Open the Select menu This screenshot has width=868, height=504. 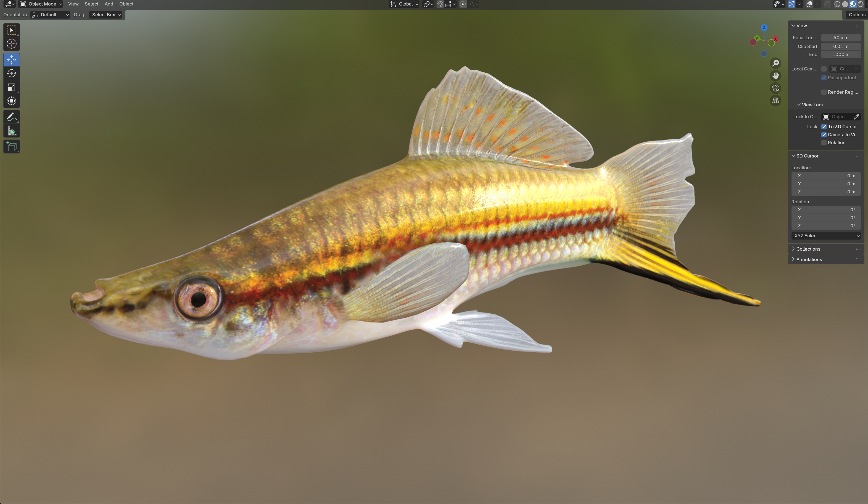91,4
